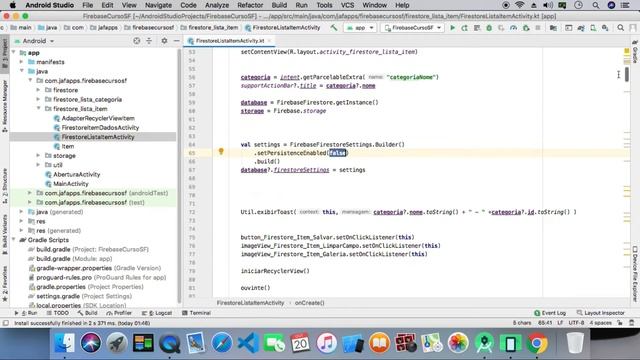Expand the manifests folder

coord(22,62)
